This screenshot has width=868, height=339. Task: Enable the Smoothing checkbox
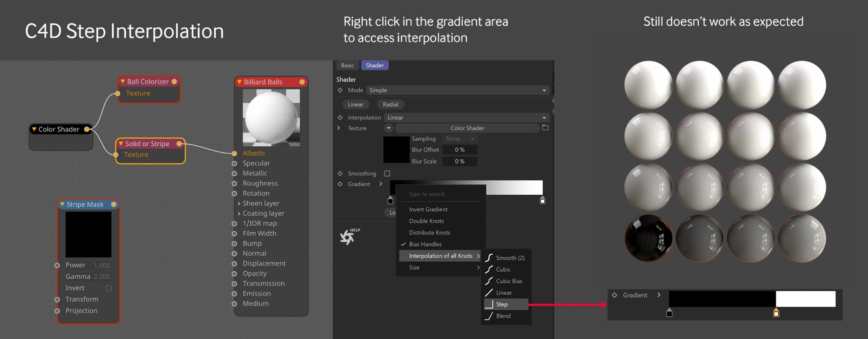coord(387,174)
